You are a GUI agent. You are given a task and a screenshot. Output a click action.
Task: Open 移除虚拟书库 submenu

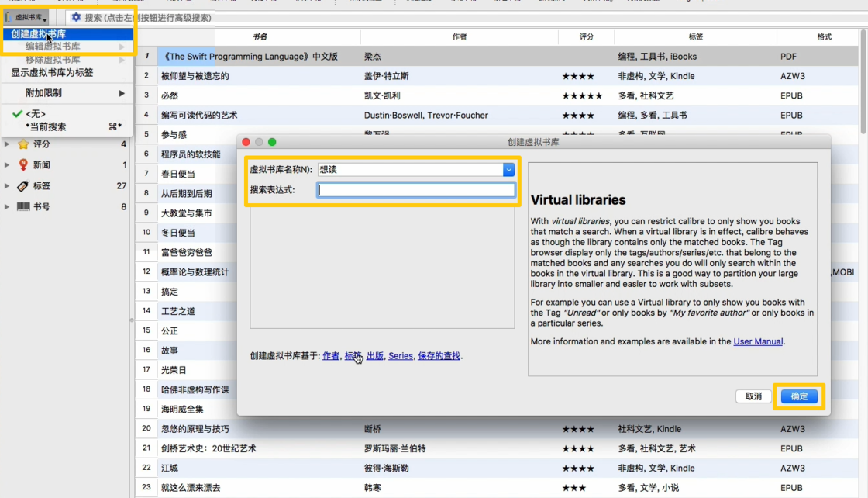[68, 59]
